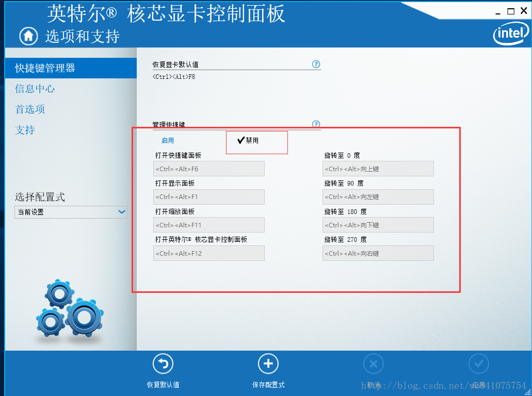Image resolution: width=532 pixels, height=396 pixels.
Task: Click the 打开缩放面板 hotkey field
Action: [x=208, y=225]
